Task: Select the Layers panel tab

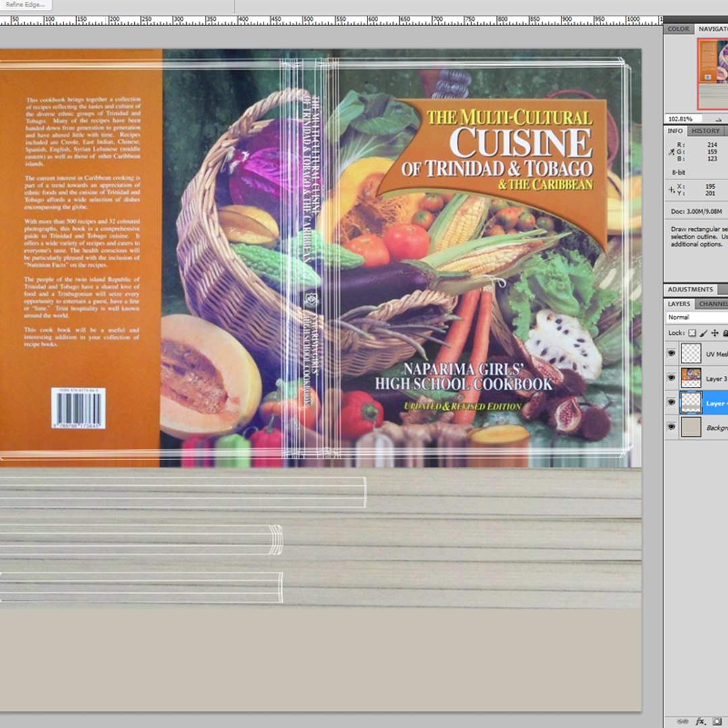Action: pos(679,303)
